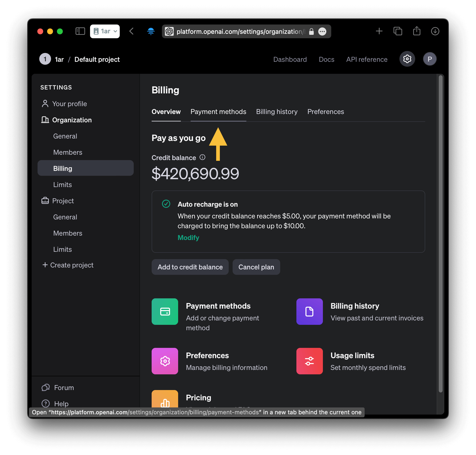
Task: Select Billing in the sidebar
Action: click(86, 168)
